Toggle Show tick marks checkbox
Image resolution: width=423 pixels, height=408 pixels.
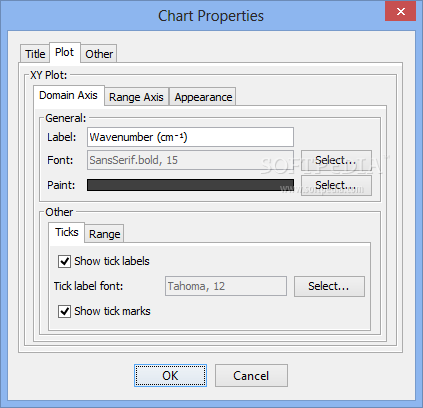click(x=64, y=311)
